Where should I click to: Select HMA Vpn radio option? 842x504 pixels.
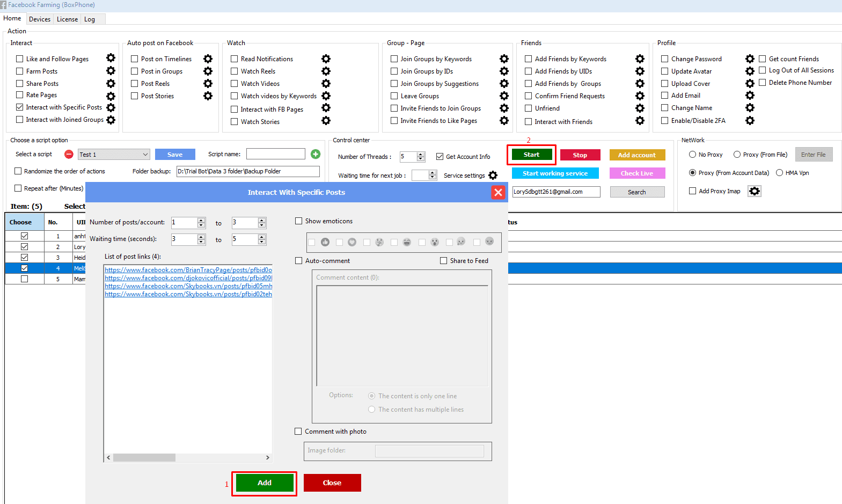[779, 173]
